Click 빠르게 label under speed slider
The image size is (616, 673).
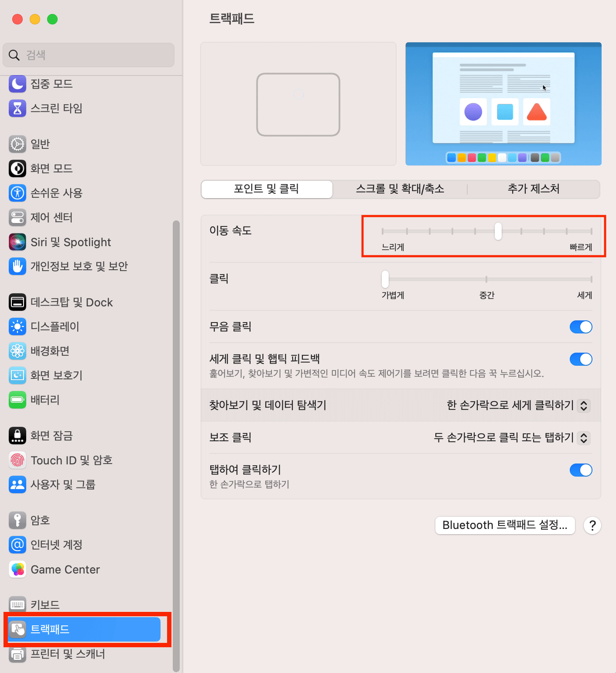[x=581, y=247]
